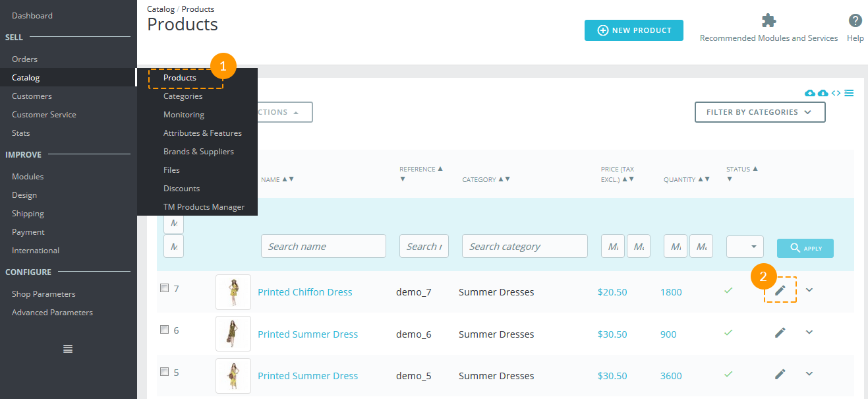Image resolution: width=868 pixels, height=399 pixels.
Task: Click the database list icon at top right
Action: tap(849, 93)
